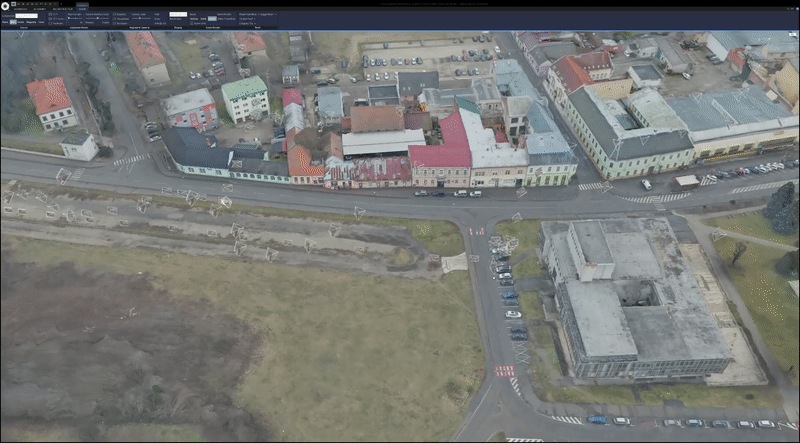Open the ALIGNMENT ribbon tab
Viewport: 800px width, 443px height.
coord(38,10)
